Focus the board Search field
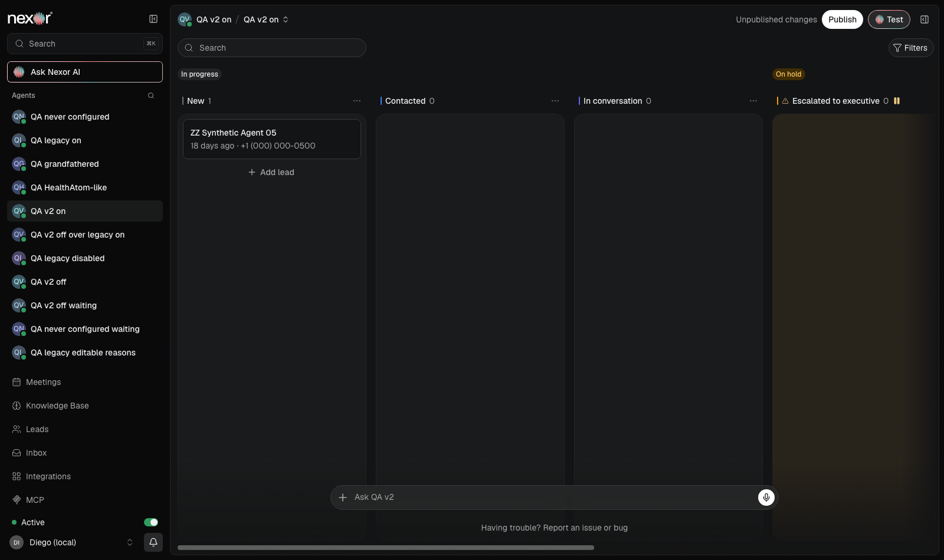944x560 pixels. 272,48
